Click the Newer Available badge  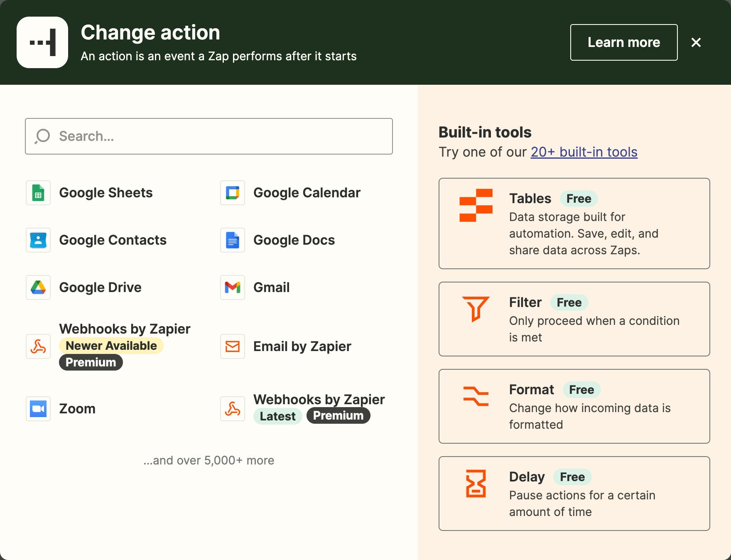[111, 346]
